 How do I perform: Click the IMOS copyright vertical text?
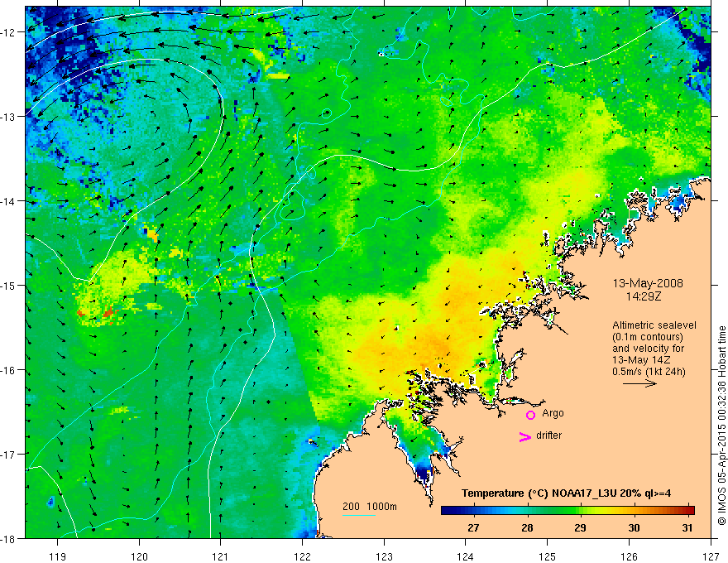pyautogui.click(x=721, y=426)
